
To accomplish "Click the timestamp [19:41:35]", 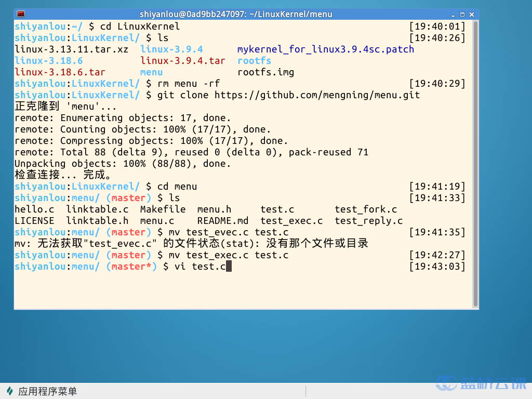I will coord(437,232).
